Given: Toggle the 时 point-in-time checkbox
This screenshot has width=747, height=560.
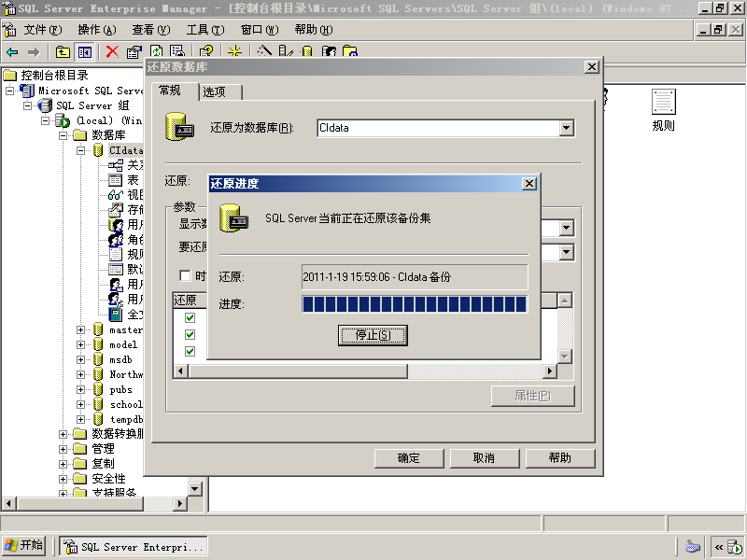Looking at the screenshot, I should click(x=185, y=275).
